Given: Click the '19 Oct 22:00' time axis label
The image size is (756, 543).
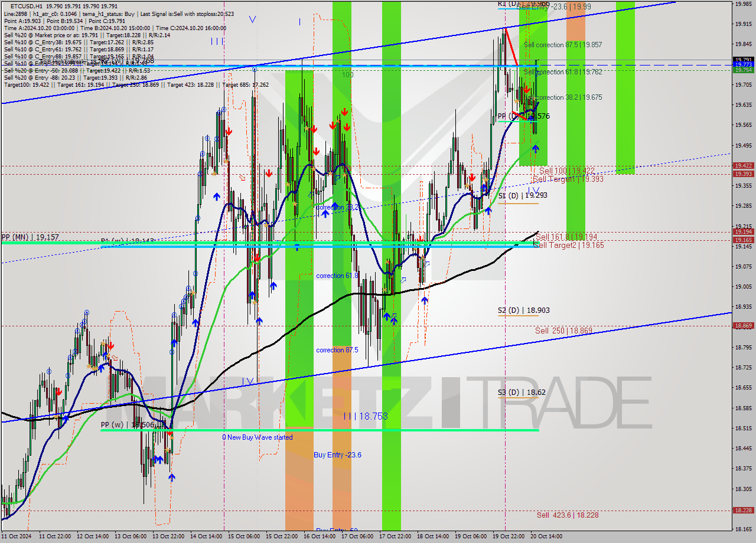Looking at the screenshot, I should 509,537.
